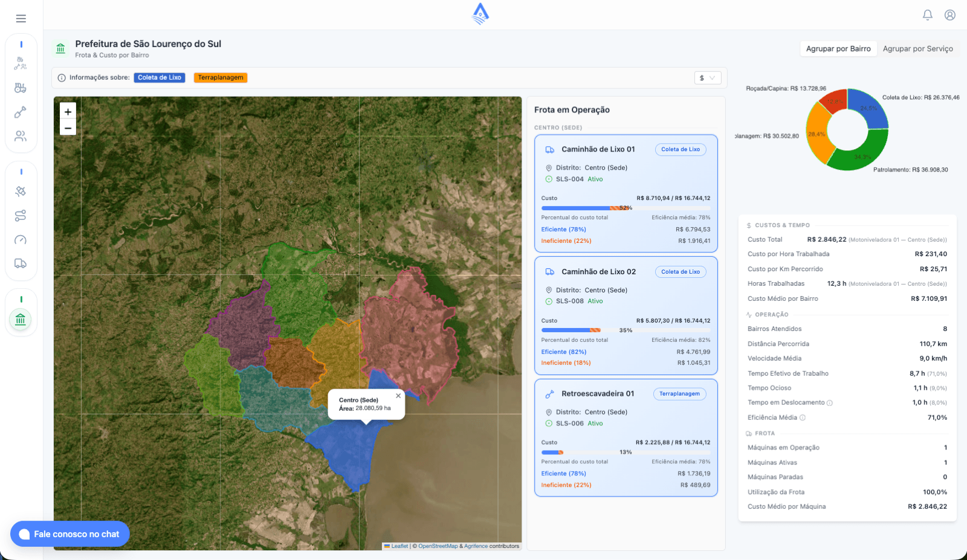This screenshot has width=967, height=560.
Task: Click location pin icon on Retroescavadeira 01
Action: point(549,413)
